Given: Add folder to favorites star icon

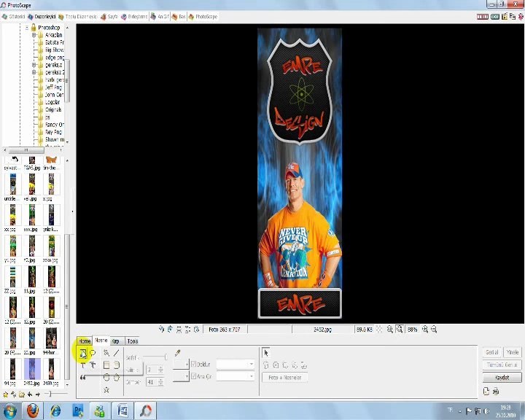Looking at the screenshot, I should [5, 394].
